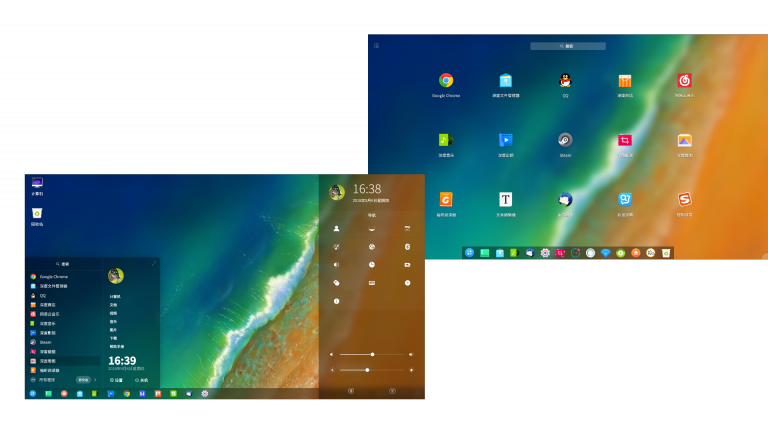Adjust the volume slider in control center

tap(372, 354)
